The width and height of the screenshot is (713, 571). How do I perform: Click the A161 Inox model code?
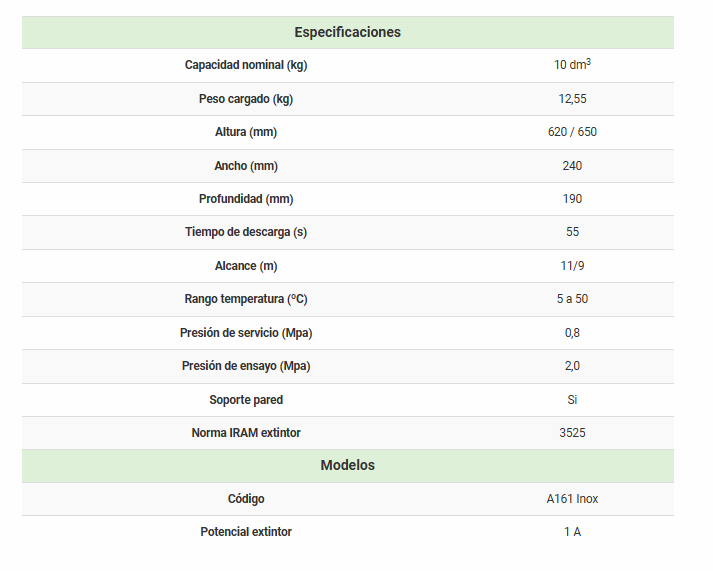coord(572,499)
